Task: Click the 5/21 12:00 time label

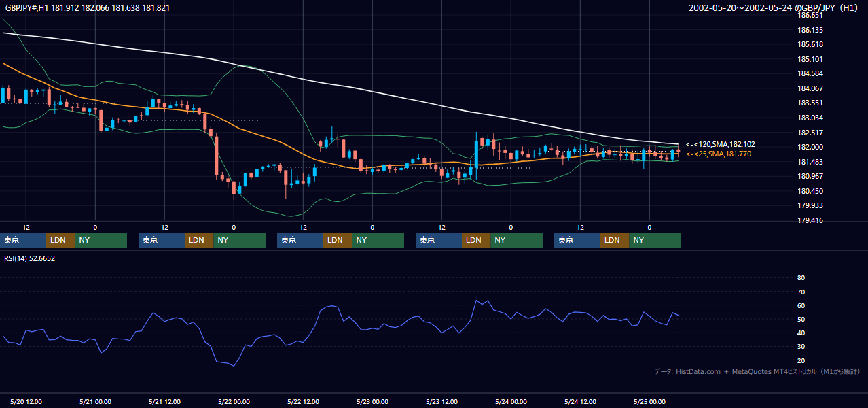Action: pyautogui.click(x=164, y=401)
